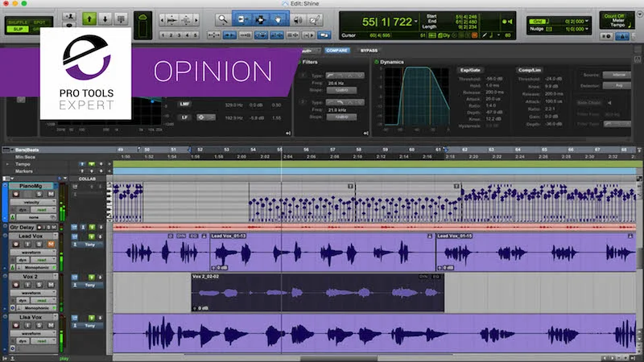Click the cloud collaboration upload icon

pyautogui.click(x=143, y=17)
